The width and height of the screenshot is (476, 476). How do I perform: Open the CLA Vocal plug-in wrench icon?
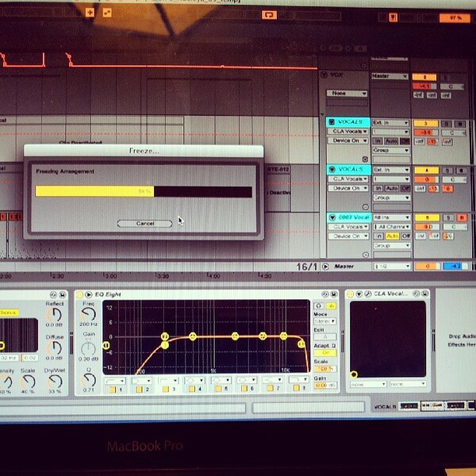click(x=368, y=294)
